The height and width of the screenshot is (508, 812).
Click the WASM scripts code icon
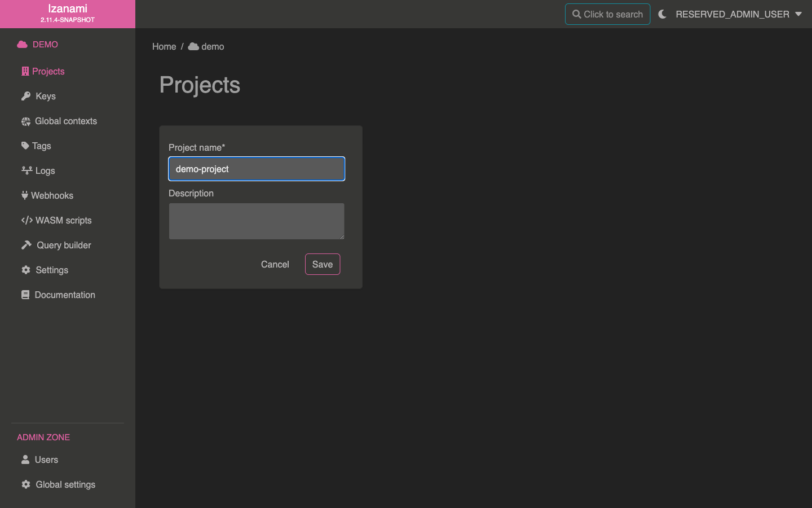coord(27,220)
